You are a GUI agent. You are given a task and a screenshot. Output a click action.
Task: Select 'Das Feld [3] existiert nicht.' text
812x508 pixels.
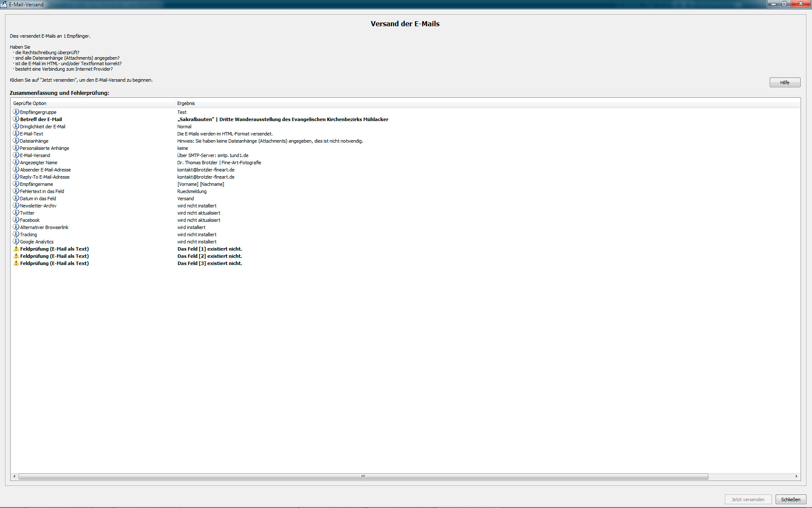(210, 263)
